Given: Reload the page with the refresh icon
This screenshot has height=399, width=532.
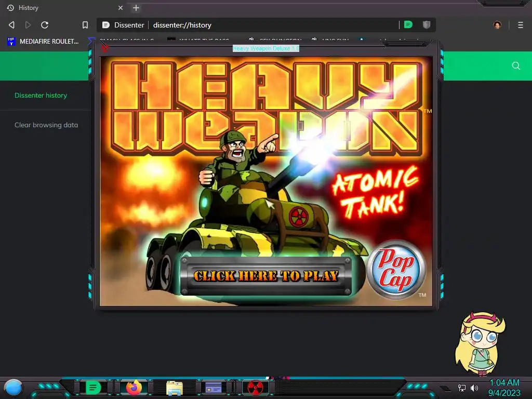Looking at the screenshot, I should [45, 25].
